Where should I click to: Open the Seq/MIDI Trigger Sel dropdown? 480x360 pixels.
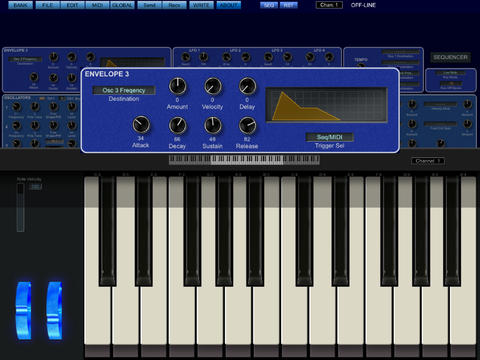point(329,137)
